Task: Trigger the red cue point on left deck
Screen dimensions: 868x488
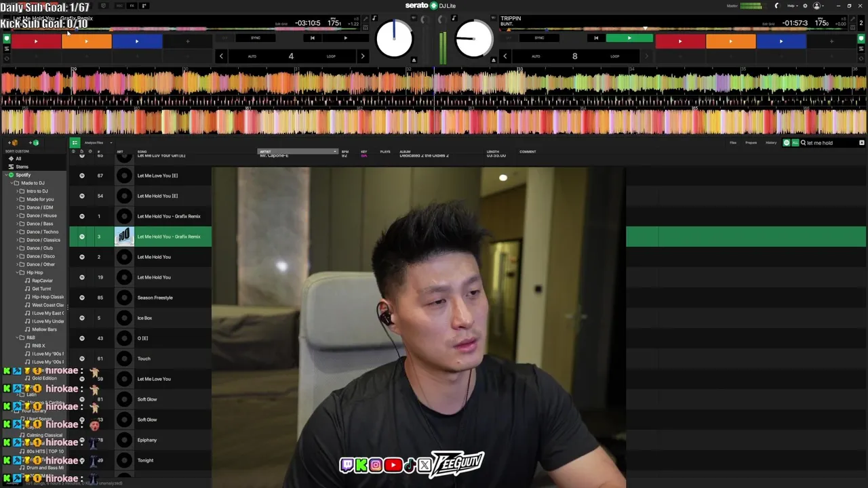Action: (x=36, y=41)
